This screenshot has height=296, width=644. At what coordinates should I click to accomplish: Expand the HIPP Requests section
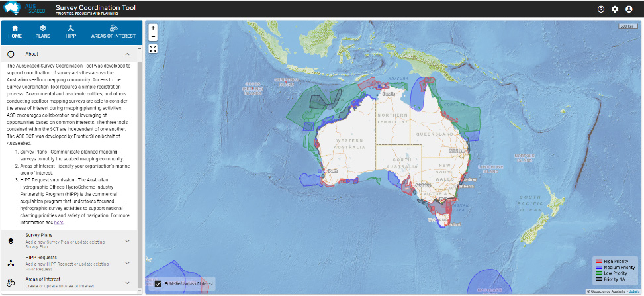[127, 262]
